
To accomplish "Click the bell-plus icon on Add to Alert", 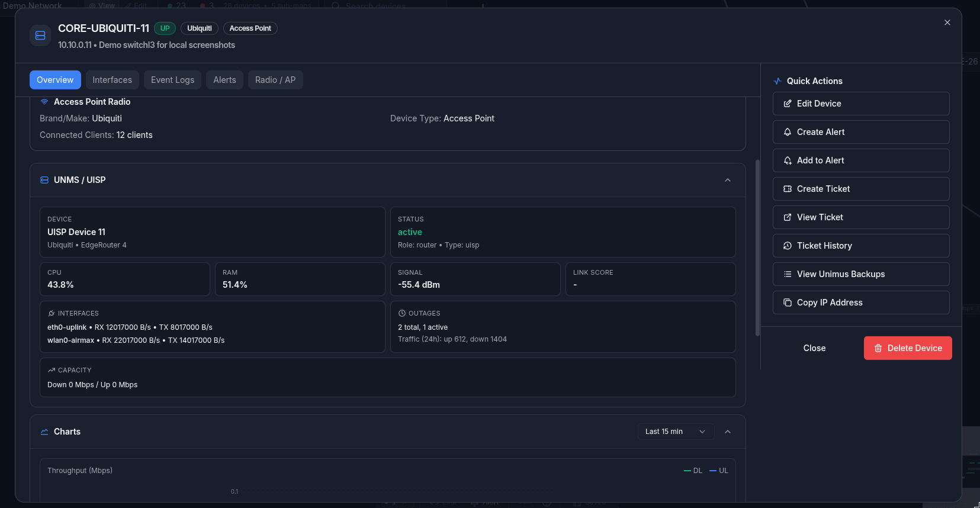I will click(788, 160).
